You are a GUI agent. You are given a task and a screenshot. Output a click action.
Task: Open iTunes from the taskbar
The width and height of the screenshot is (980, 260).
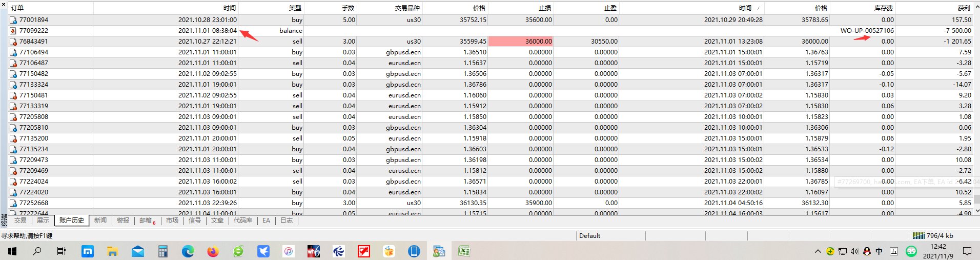(289, 251)
